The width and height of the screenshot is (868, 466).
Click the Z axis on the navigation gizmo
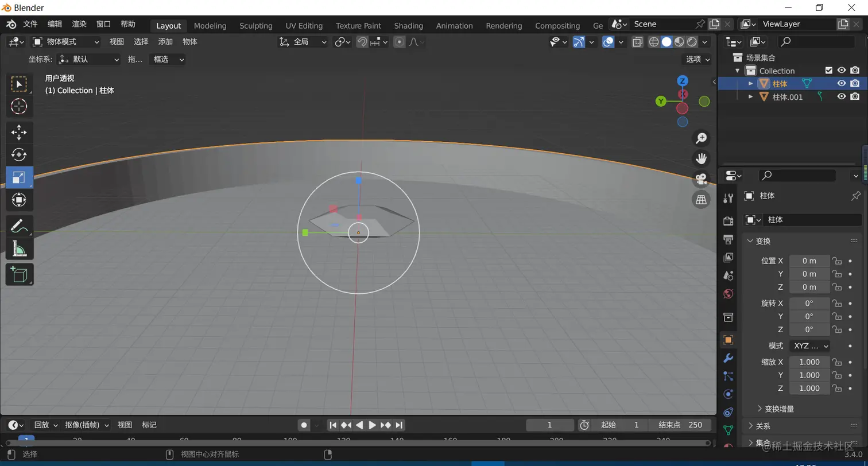click(x=682, y=81)
